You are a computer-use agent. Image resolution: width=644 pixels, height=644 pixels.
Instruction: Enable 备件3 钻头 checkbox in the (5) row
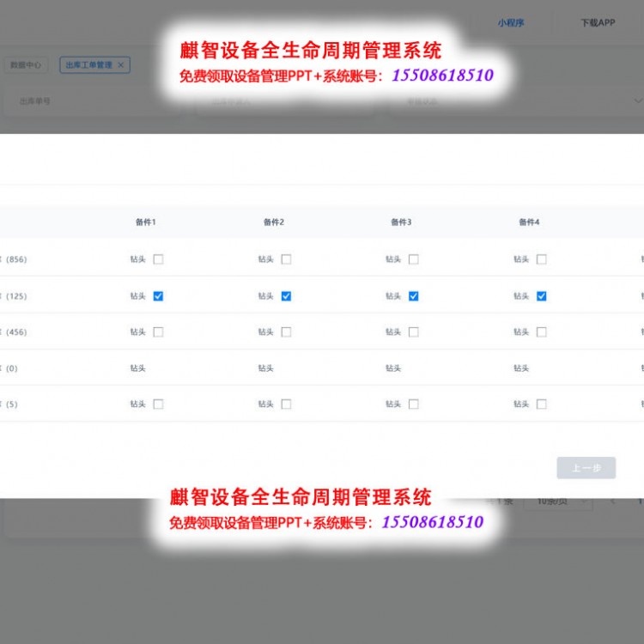click(413, 404)
